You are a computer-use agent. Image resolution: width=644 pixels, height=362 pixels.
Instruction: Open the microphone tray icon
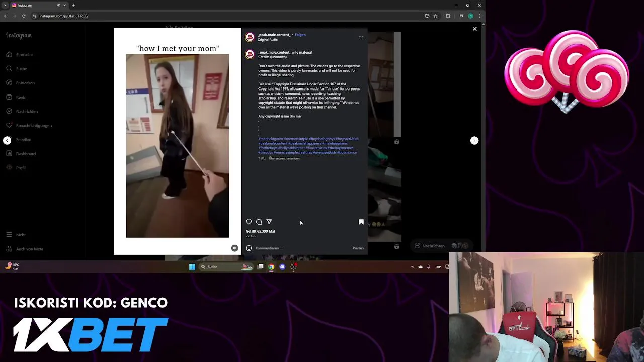point(429,267)
